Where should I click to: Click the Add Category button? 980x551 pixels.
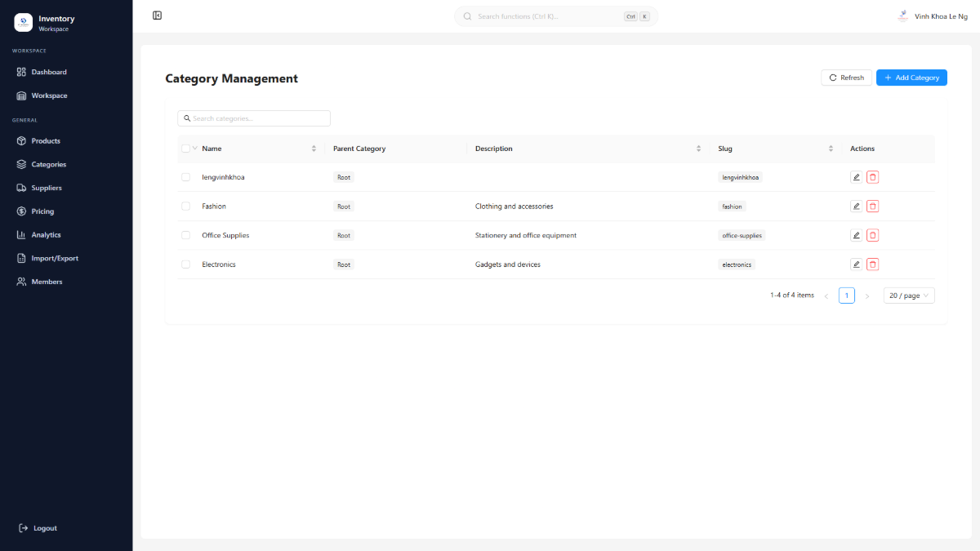point(911,77)
